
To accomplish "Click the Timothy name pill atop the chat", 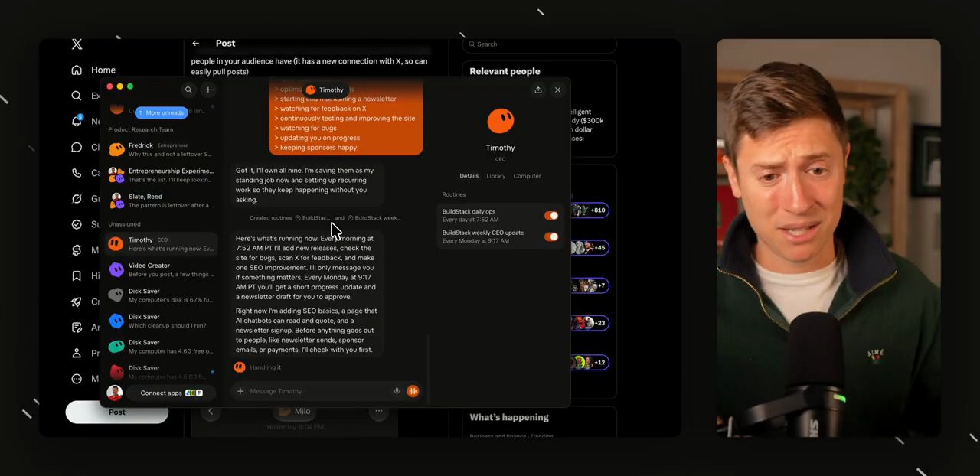I will pos(326,90).
